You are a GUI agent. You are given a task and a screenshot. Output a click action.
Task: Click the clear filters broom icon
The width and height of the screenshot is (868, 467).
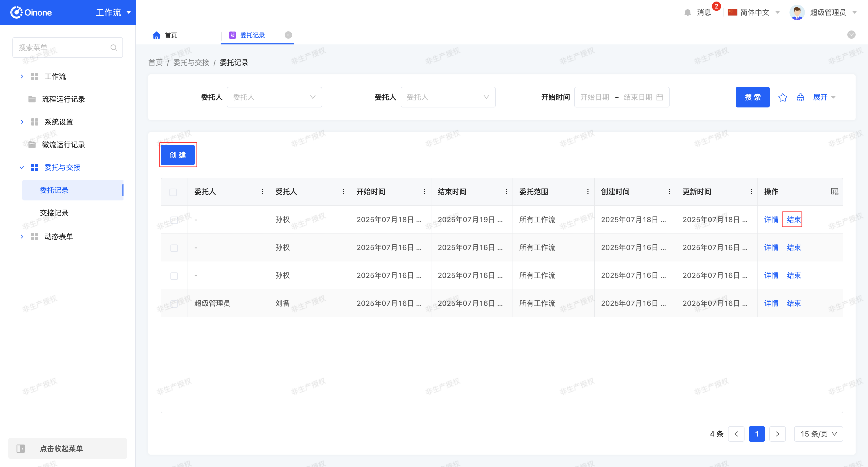coord(800,97)
